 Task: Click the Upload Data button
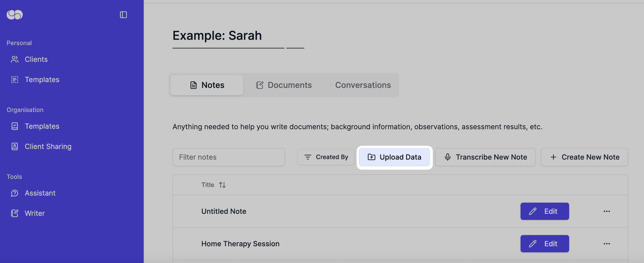(x=394, y=157)
